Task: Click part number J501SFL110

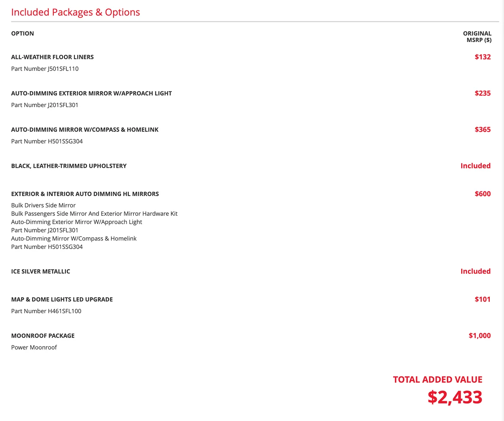Action: click(x=45, y=69)
